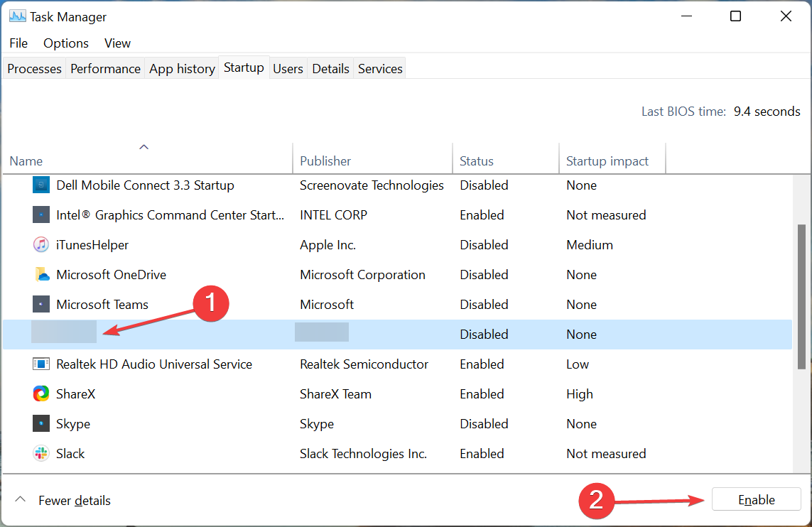Click the Enable button
The height and width of the screenshot is (527, 812).
tap(756, 499)
